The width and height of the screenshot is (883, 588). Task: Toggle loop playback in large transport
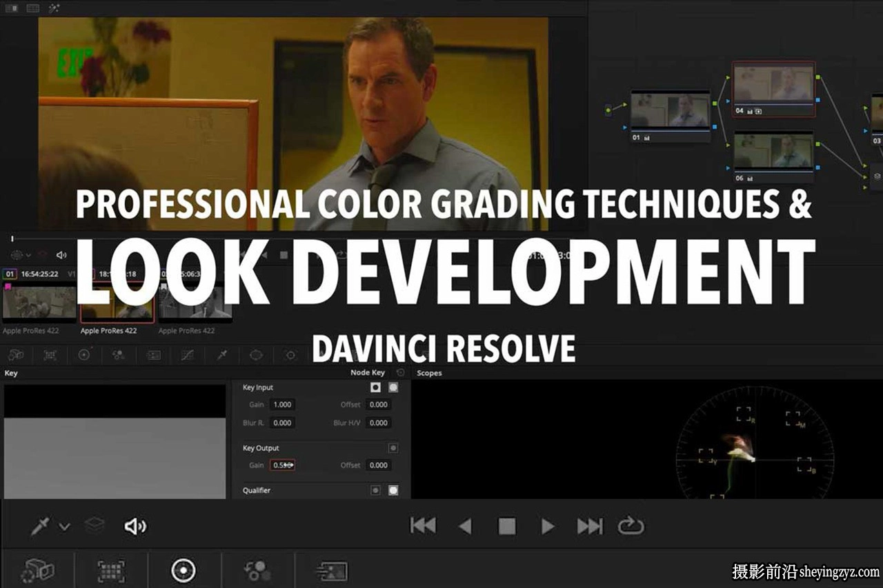pos(631,527)
